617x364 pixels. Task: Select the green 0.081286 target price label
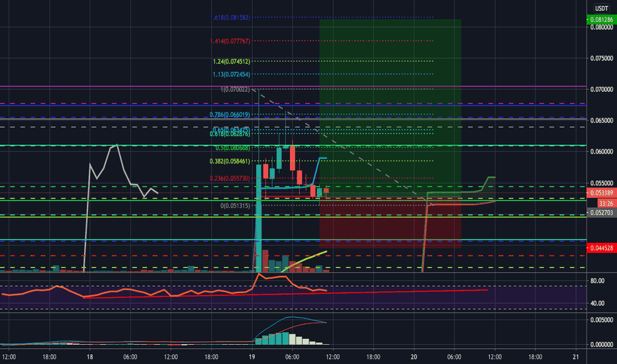pos(601,19)
